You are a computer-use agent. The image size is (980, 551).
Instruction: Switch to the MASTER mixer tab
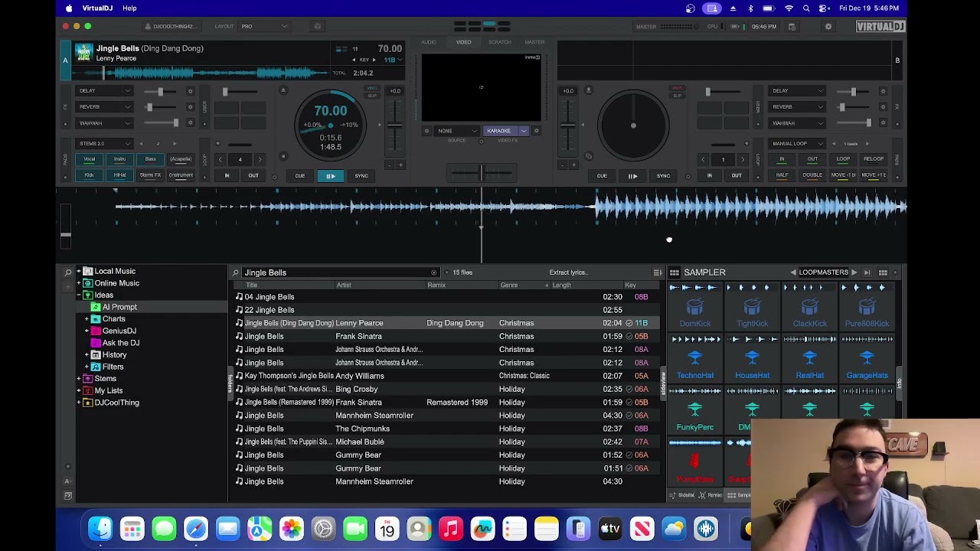click(x=534, y=42)
